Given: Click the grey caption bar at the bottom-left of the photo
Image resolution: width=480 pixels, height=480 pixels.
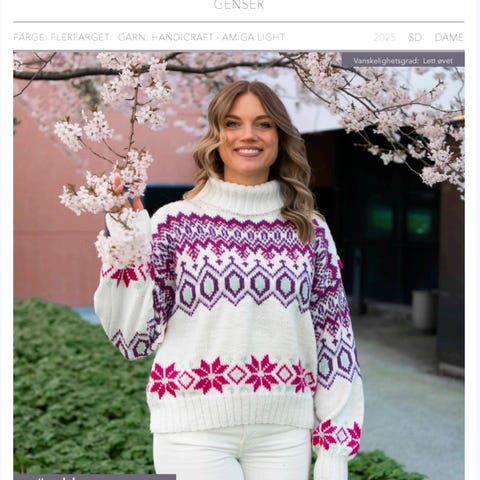Looking at the screenshot, I should point(95,477).
